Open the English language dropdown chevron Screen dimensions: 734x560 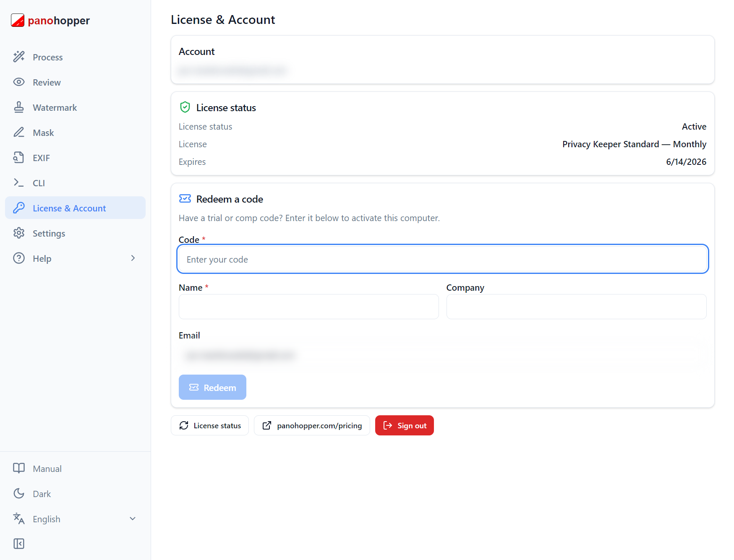click(x=133, y=518)
